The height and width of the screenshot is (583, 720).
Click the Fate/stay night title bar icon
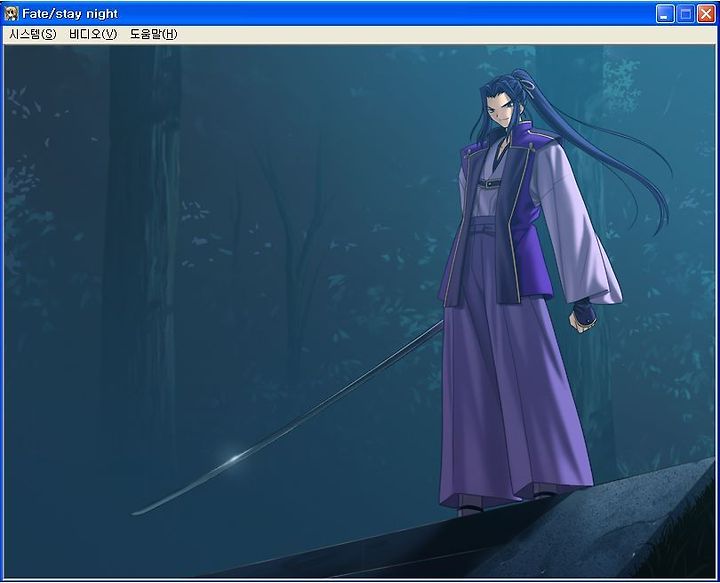[11, 14]
